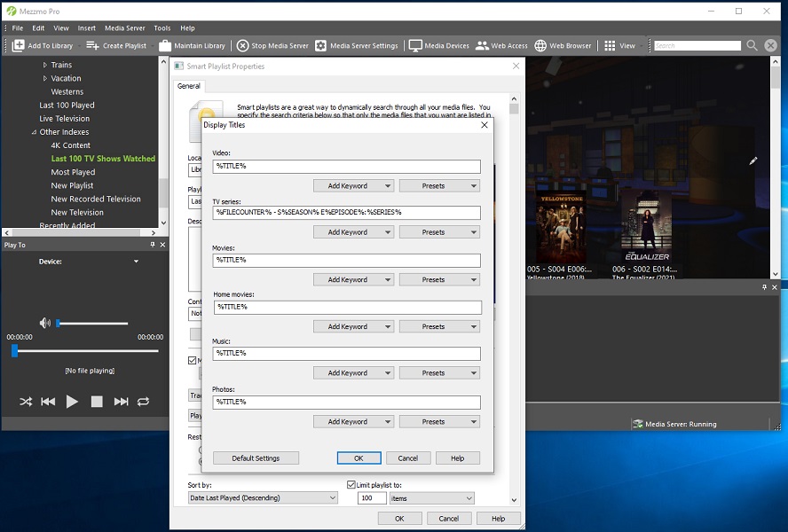Close the Play To panel
The image size is (788, 532).
[162, 245]
